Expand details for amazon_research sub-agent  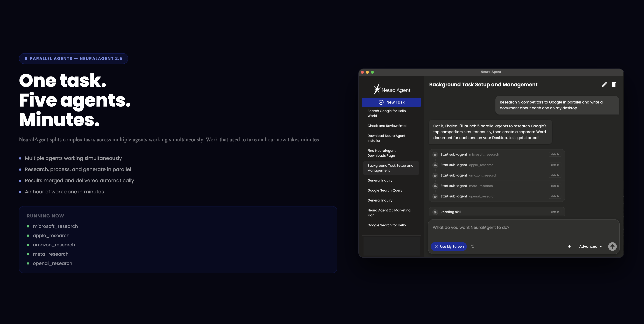[x=555, y=175]
